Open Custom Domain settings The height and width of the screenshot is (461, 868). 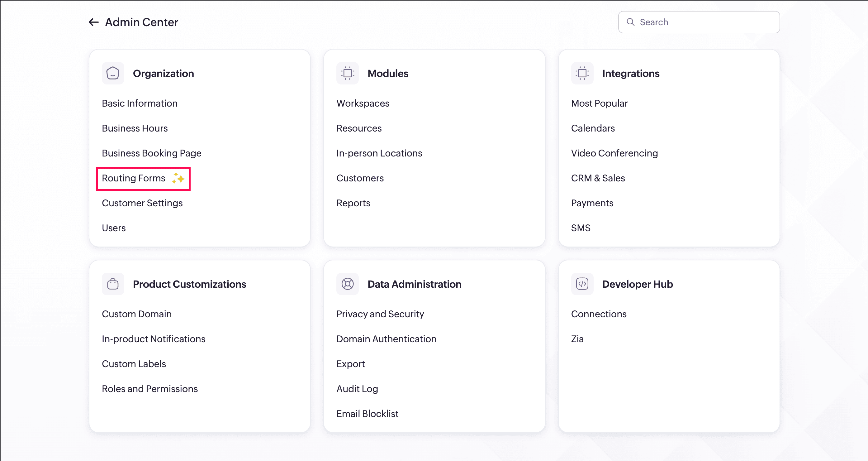pos(136,314)
